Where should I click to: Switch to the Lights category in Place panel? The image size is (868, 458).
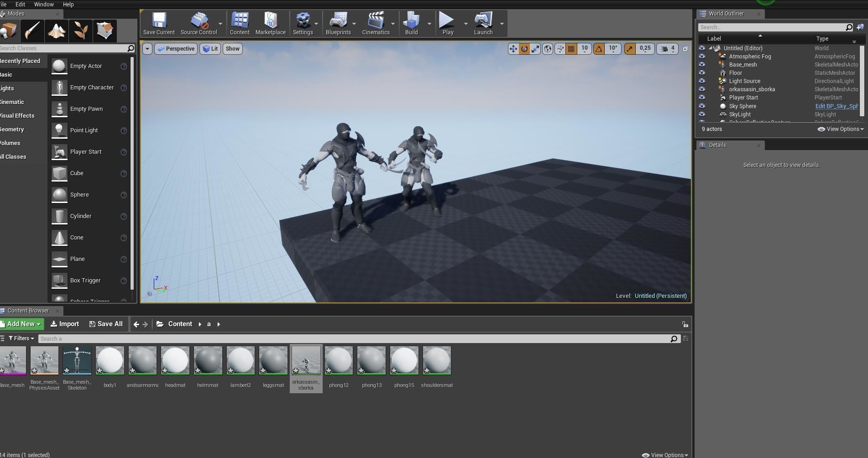tap(23, 88)
